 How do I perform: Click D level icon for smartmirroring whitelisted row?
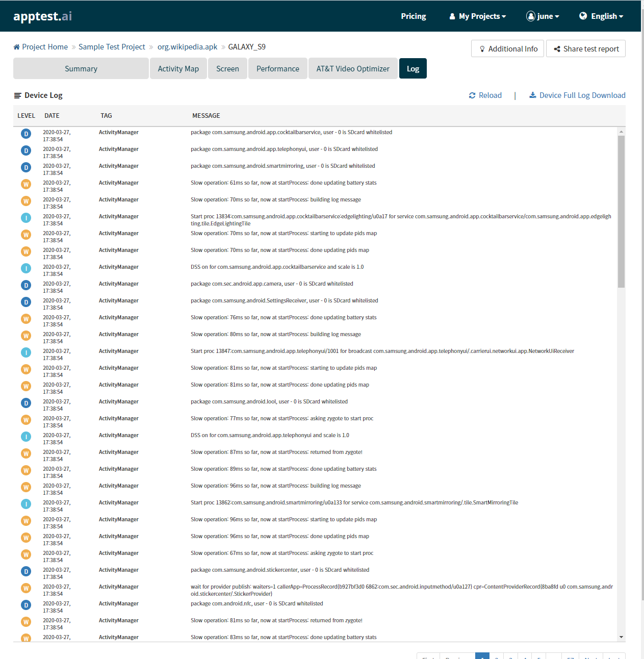tap(26, 167)
